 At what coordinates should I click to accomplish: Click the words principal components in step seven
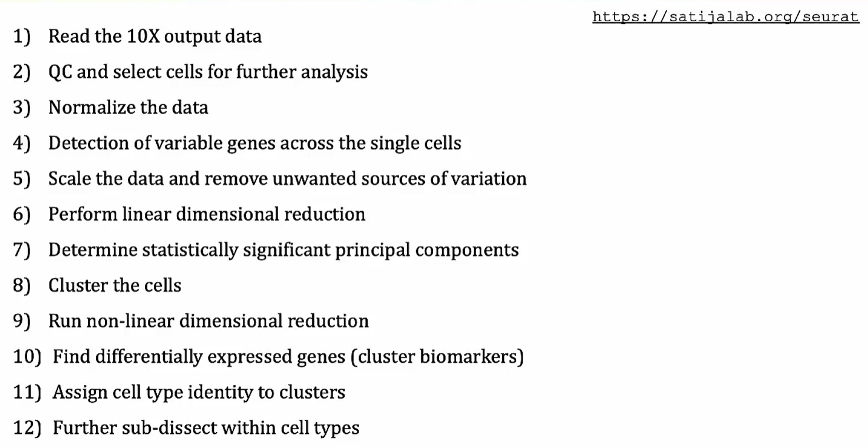coord(427,250)
